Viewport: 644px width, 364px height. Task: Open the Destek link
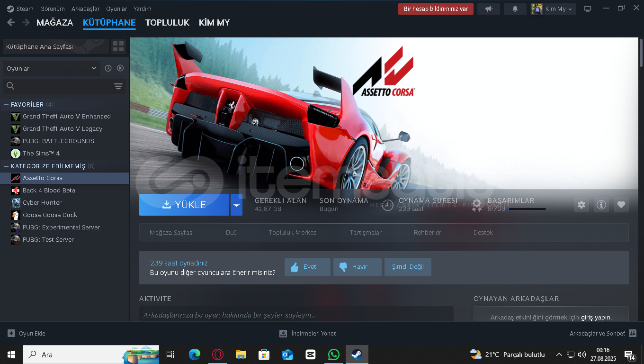483,233
